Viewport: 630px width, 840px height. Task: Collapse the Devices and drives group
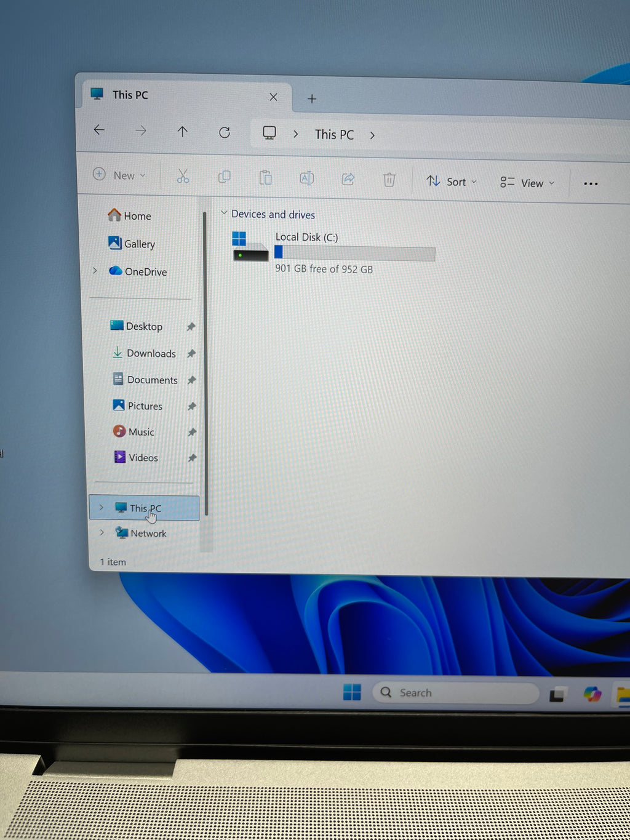[x=224, y=213]
